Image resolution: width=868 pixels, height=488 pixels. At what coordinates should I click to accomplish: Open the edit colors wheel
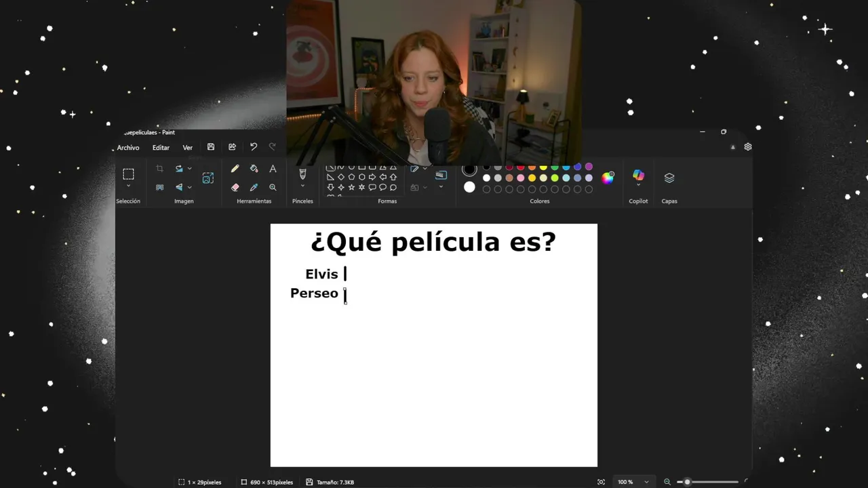608,178
